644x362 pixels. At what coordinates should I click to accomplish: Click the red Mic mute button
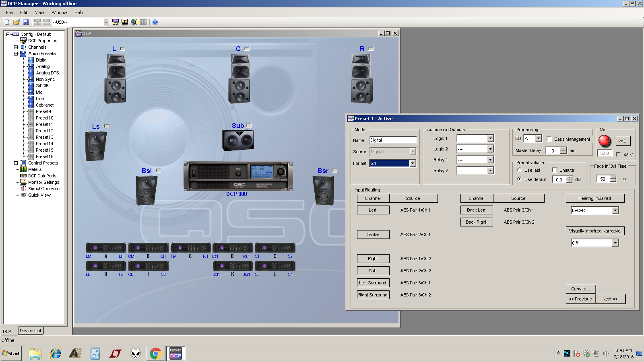(604, 141)
